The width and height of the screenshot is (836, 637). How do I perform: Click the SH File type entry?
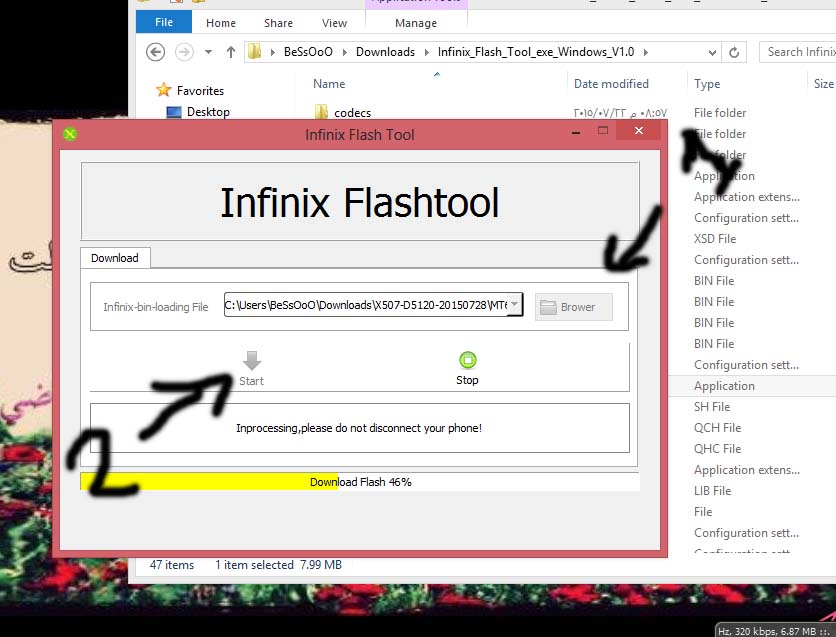tap(712, 407)
